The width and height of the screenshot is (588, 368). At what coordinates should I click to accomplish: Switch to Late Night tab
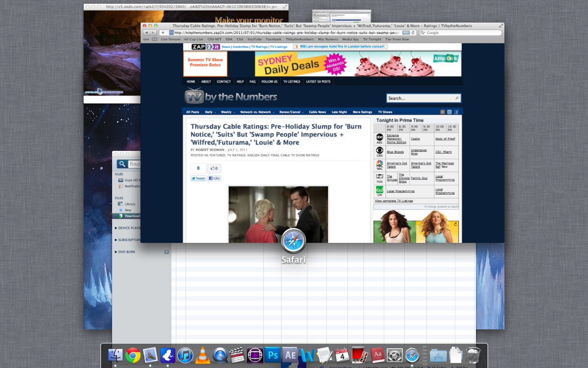point(339,112)
